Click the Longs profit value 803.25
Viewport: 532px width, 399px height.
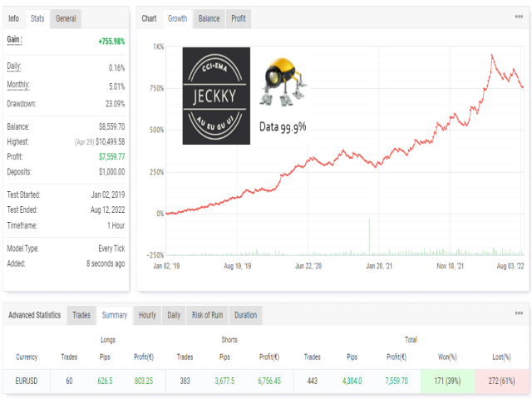[144, 381]
